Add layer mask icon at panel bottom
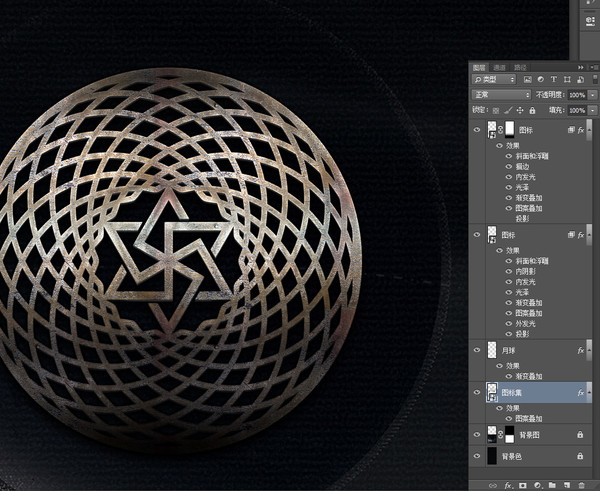600x491 pixels. pos(523,485)
